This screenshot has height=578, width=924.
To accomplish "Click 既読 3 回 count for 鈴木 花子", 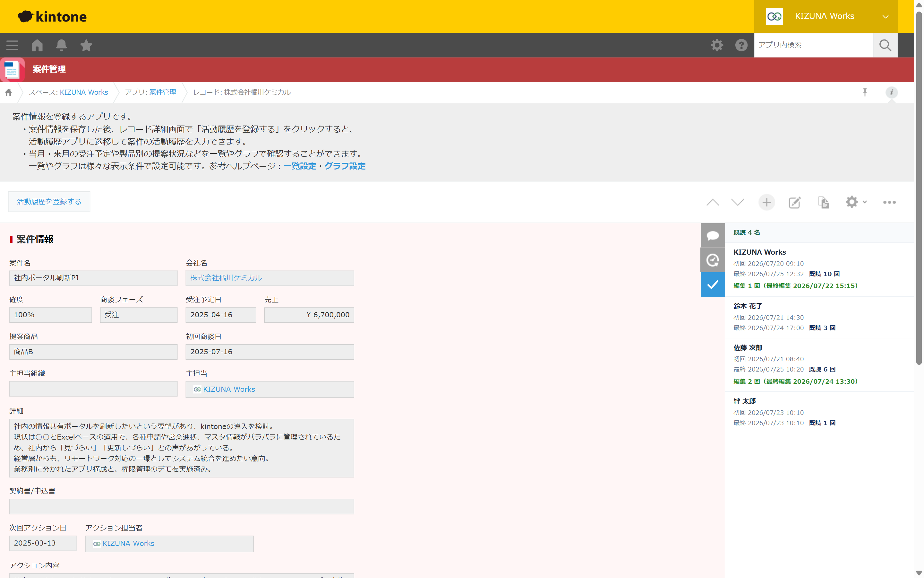I will (822, 328).
